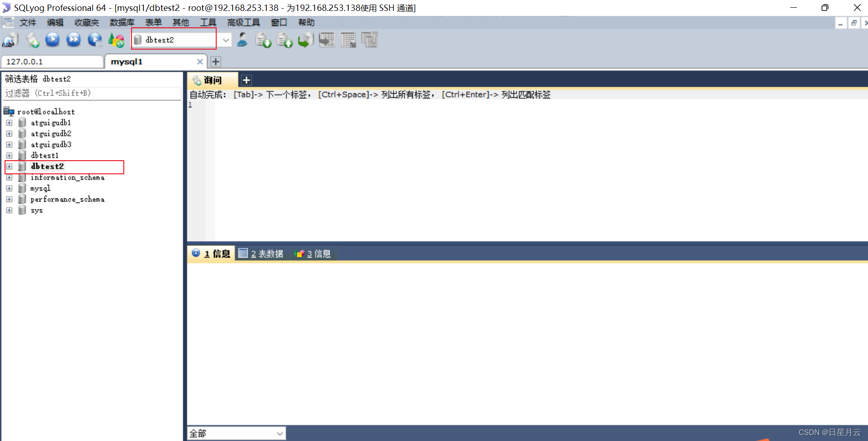Select the root@localhost tree node
This screenshot has height=441, width=868.
pyautogui.click(x=46, y=112)
